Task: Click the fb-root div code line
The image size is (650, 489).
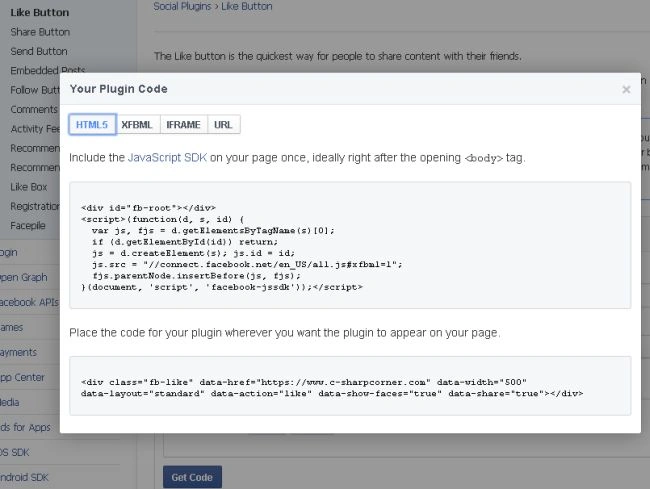Action: (x=148, y=208)
